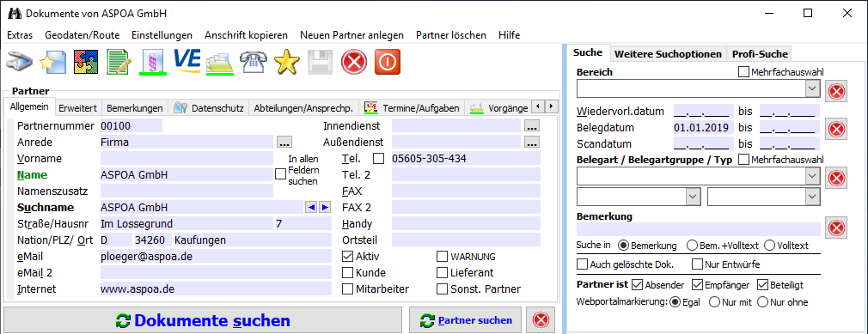Switch to the Weitere Suchoptionen tab

pos(668,53)
